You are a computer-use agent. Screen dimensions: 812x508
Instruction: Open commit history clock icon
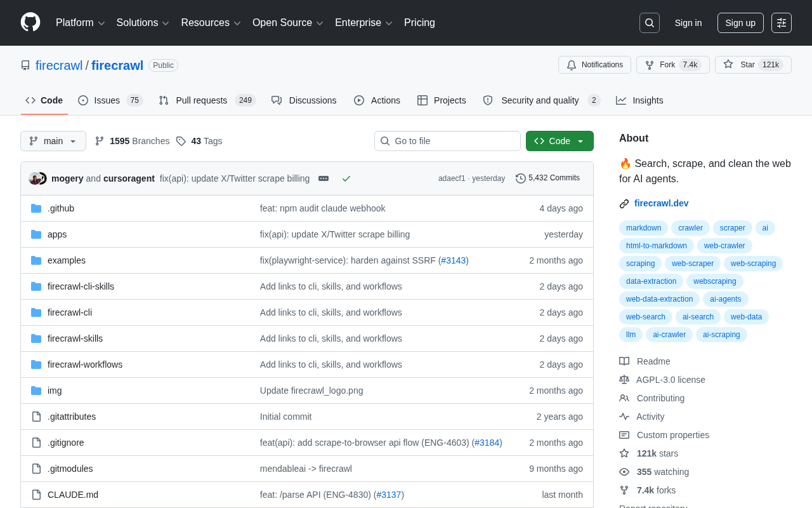[521, 178]
